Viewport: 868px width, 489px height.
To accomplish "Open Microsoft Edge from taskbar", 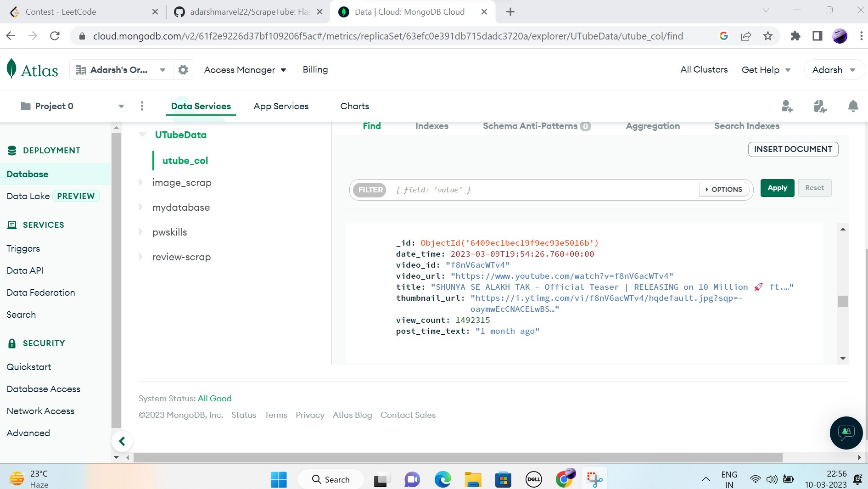I will [442, 479].
